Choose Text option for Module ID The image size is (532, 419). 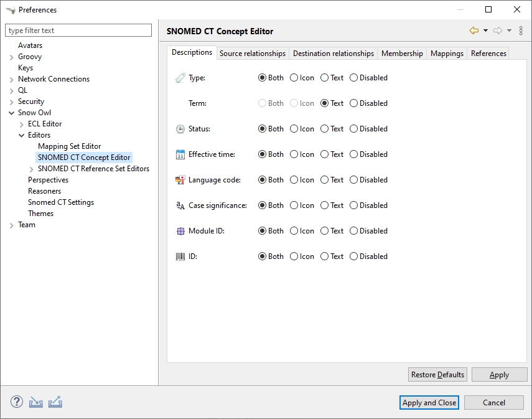point(325,231)
